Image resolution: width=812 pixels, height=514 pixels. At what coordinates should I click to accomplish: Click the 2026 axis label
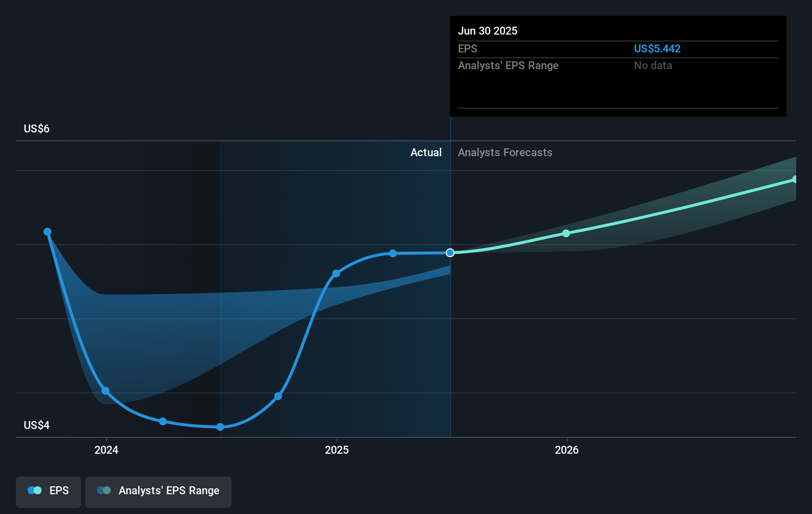[567, 450]
